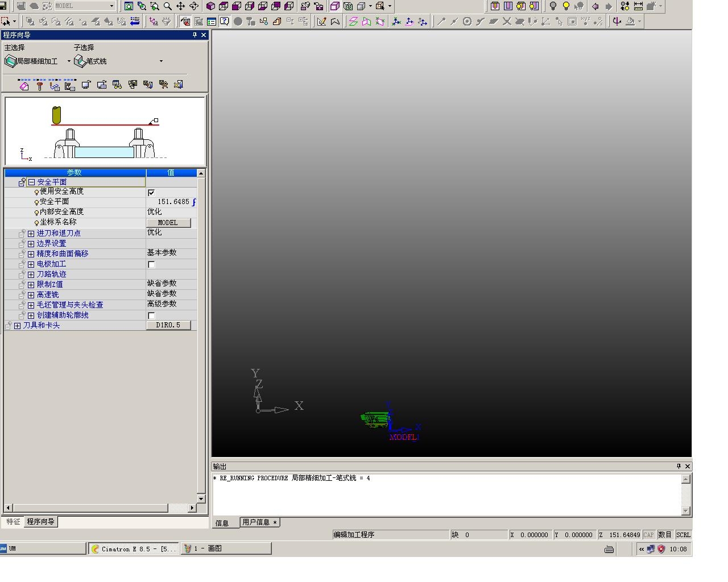Open the 画图 taskbar window button
Image resolution: width=728 pixels, height=582 pixels.
tap(226, 549)
